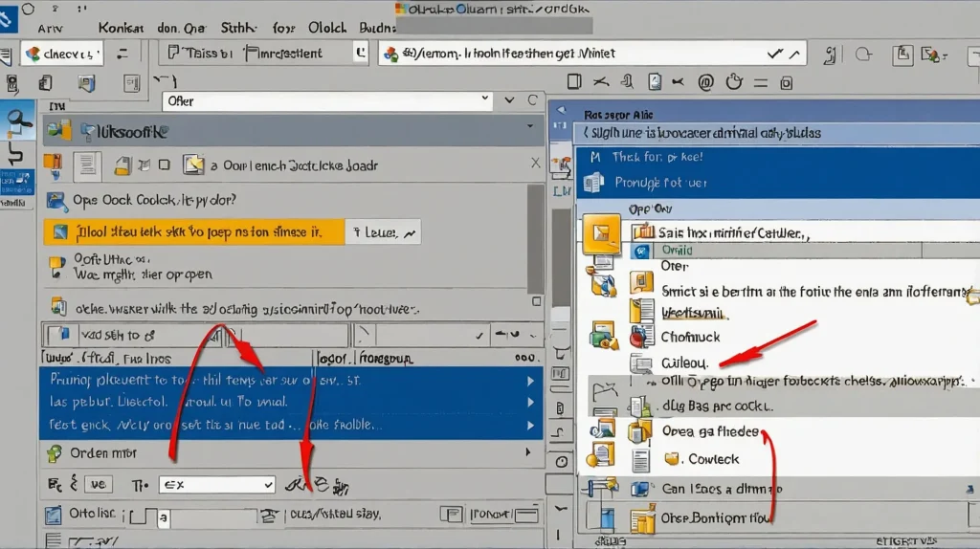Open the 'Ariv' menu
980x549 pixels.
[50, 29]
